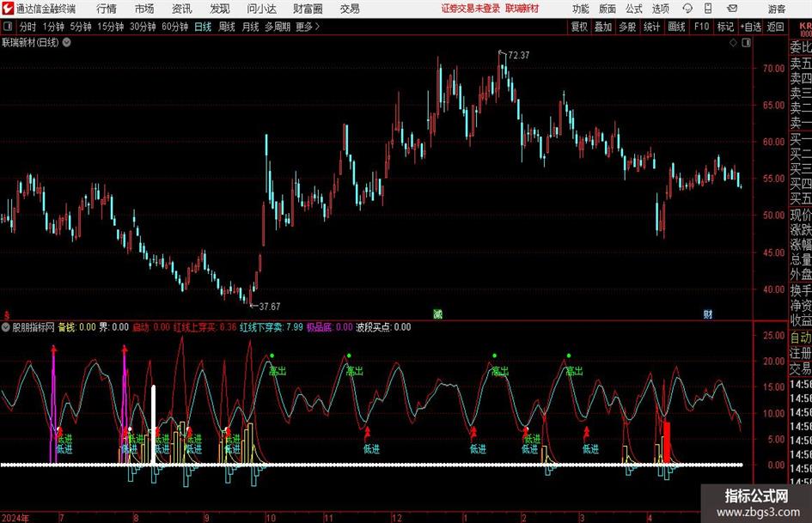Open the 功能 menu
The width and height of the screenshot is (812, 523).
pos(581,9)
